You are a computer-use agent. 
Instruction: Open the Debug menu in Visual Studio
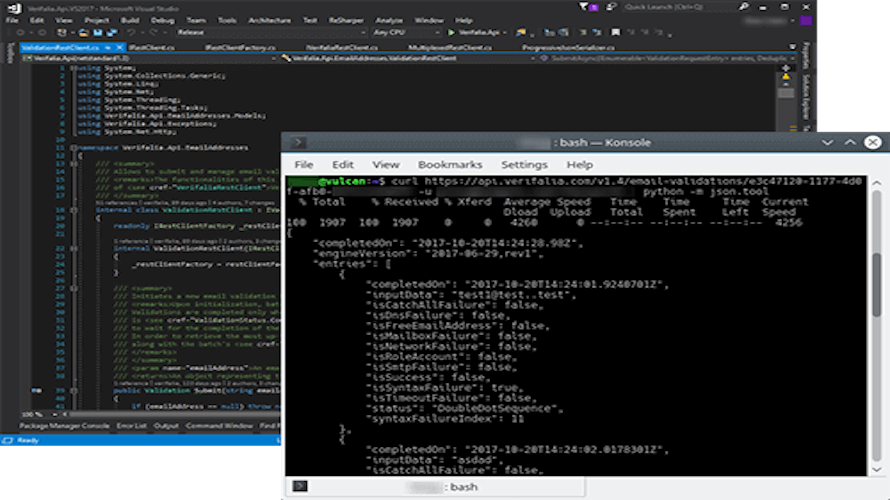pos(162,20)
